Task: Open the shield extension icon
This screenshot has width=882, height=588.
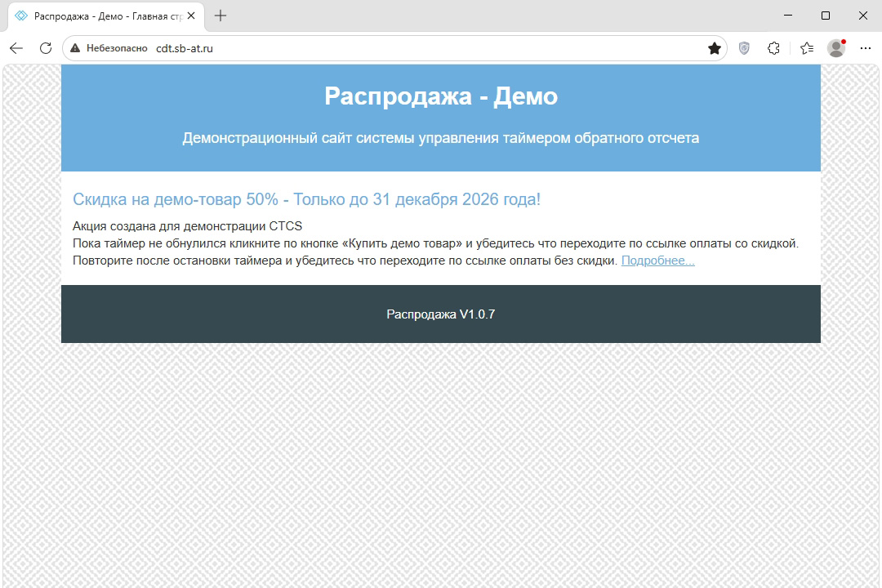Action: 744,48
